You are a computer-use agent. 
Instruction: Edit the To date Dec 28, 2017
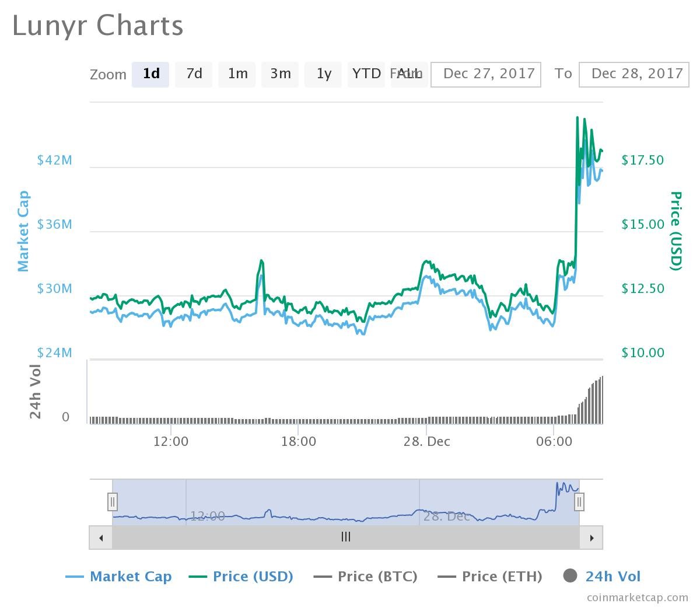(634, 75)
